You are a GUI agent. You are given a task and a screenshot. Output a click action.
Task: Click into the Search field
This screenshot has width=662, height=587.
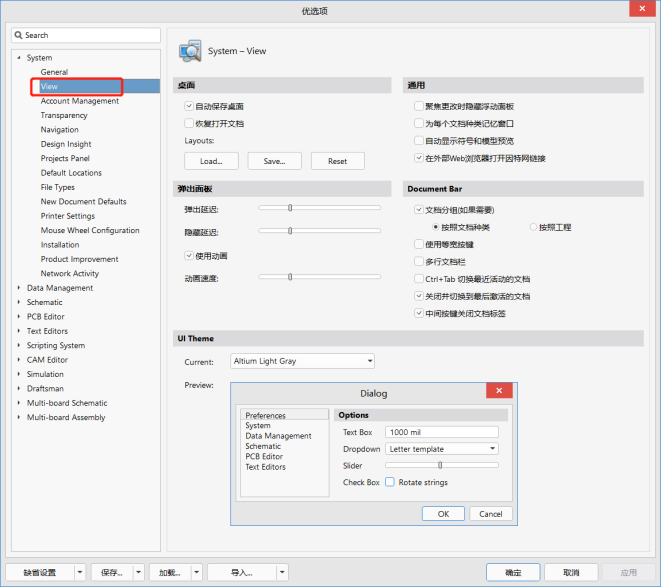pyautogui.click(x=90, y=35)
